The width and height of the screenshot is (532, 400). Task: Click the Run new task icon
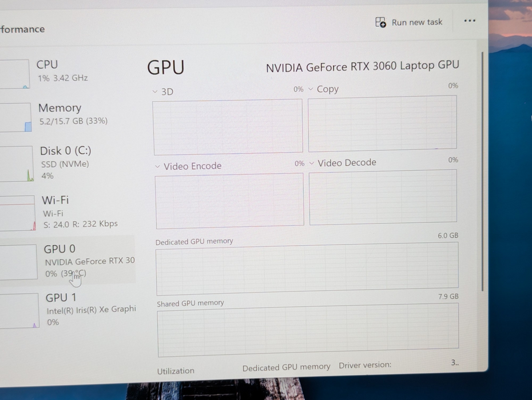click(x=380, y=22)
